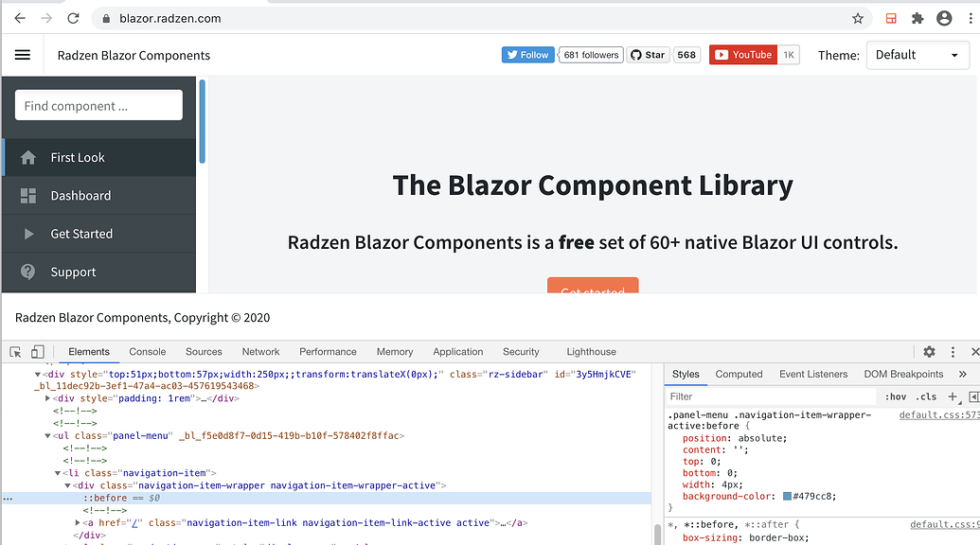Open the Extensions puzzle-piece menu

(x=918, y=18)
